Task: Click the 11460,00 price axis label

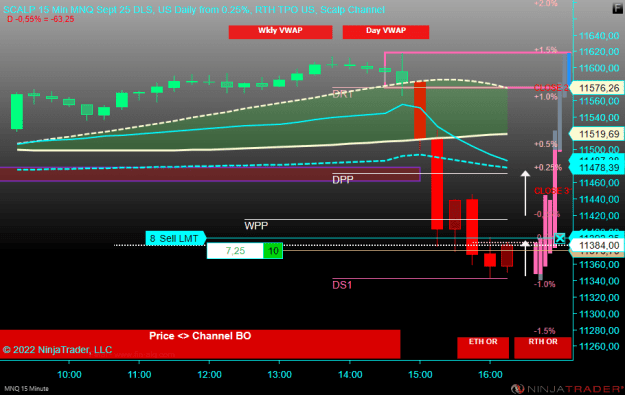Action: click(x=599, y=183)
